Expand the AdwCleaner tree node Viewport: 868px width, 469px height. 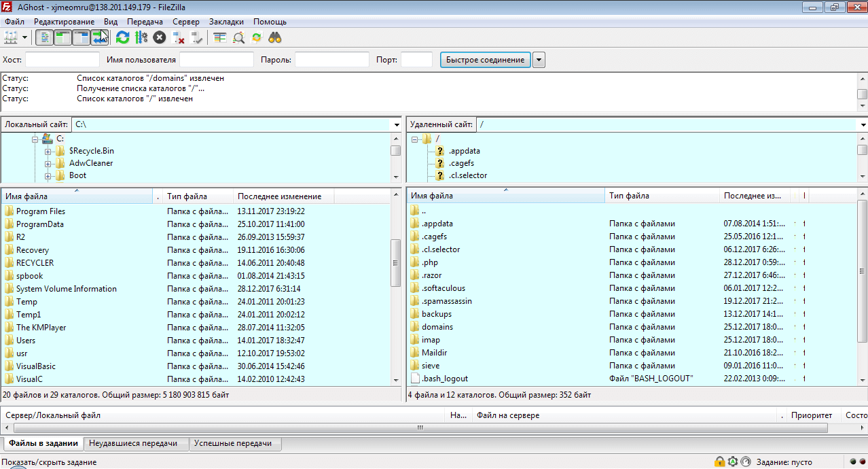pyautogui.click(x=48, y=163)
